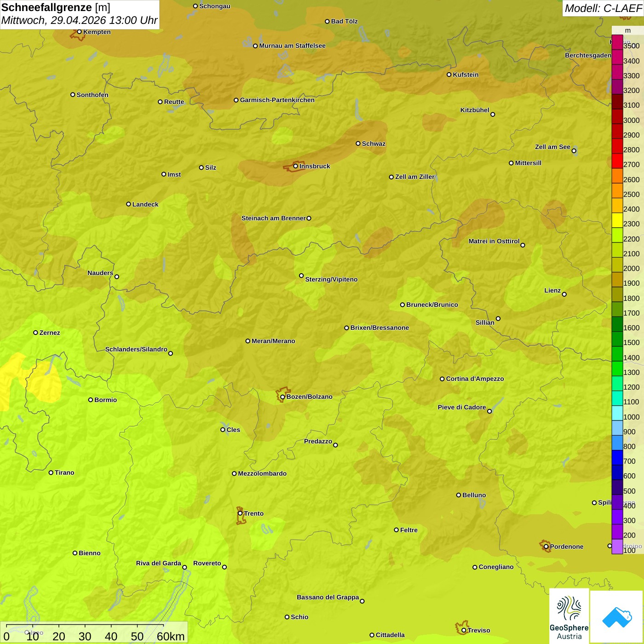The width and height of the screenshot is (644, 644).
Task: Click the Zell am Ziller label
Action: [415, 177]
